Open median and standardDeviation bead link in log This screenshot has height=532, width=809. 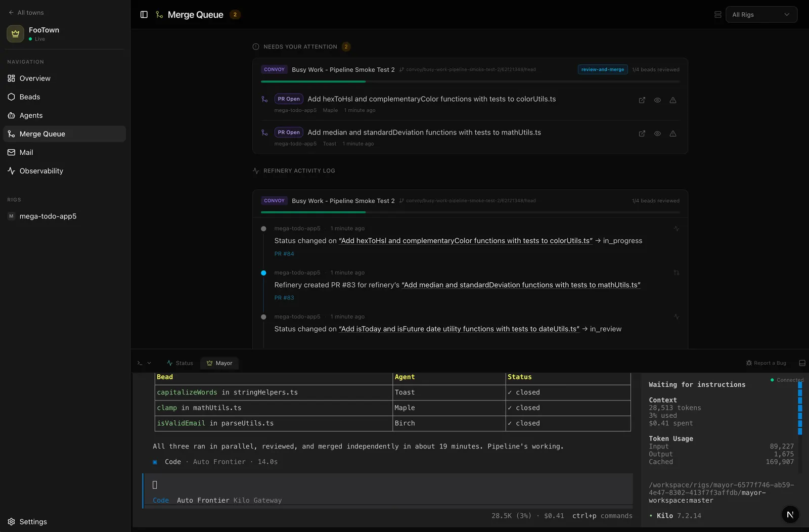pos(521,285)
